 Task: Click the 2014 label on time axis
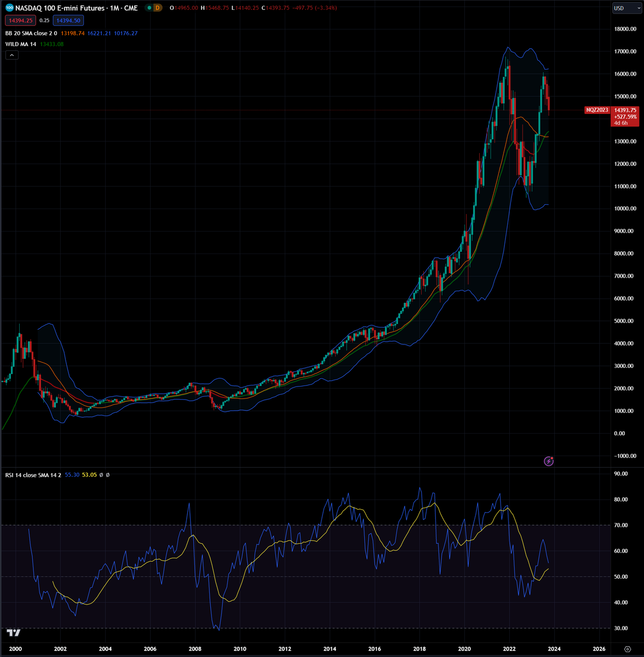(x=330, y=648)
